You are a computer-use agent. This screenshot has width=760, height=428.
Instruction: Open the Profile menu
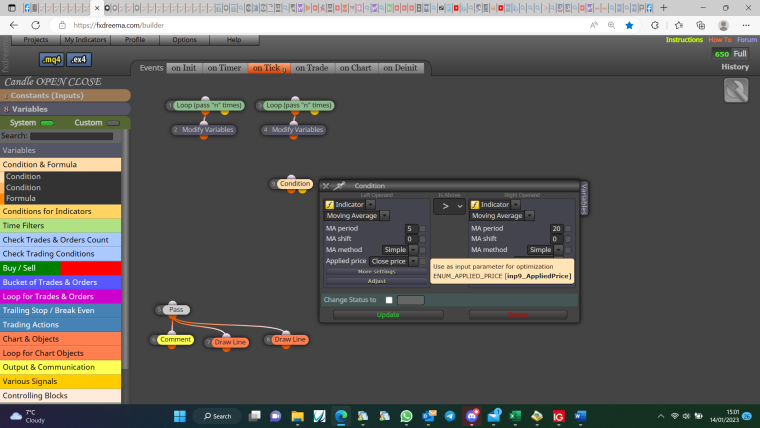(x=135, y=40)
